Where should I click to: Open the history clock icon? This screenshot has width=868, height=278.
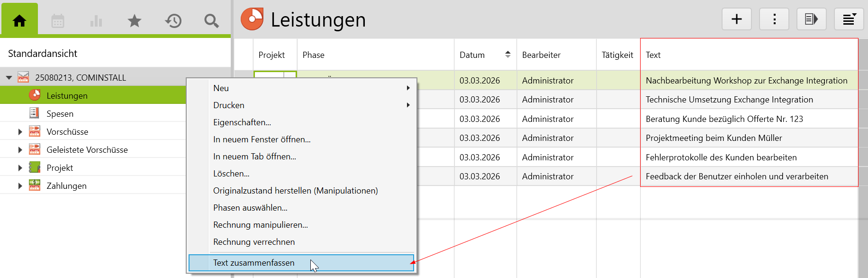173,21
